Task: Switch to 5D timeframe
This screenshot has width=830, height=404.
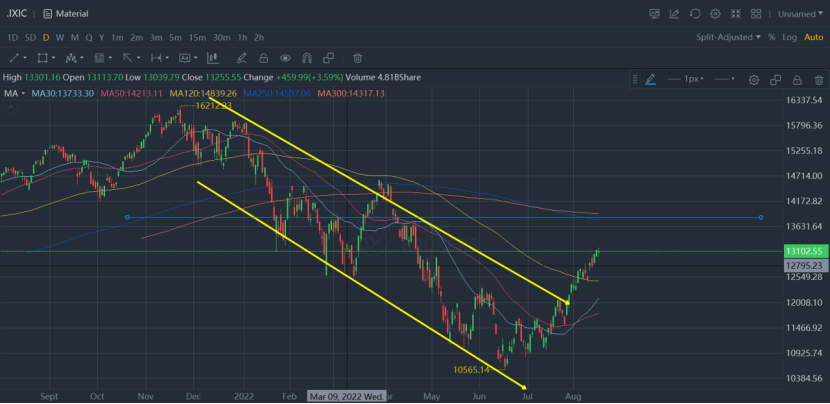Action: click(x=31, y=38)
